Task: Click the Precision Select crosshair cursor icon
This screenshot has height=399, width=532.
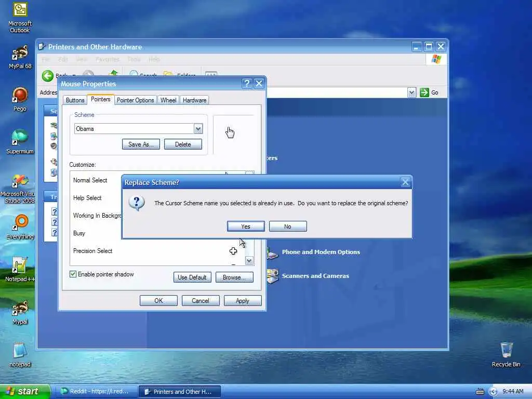Action: [233, 251]
